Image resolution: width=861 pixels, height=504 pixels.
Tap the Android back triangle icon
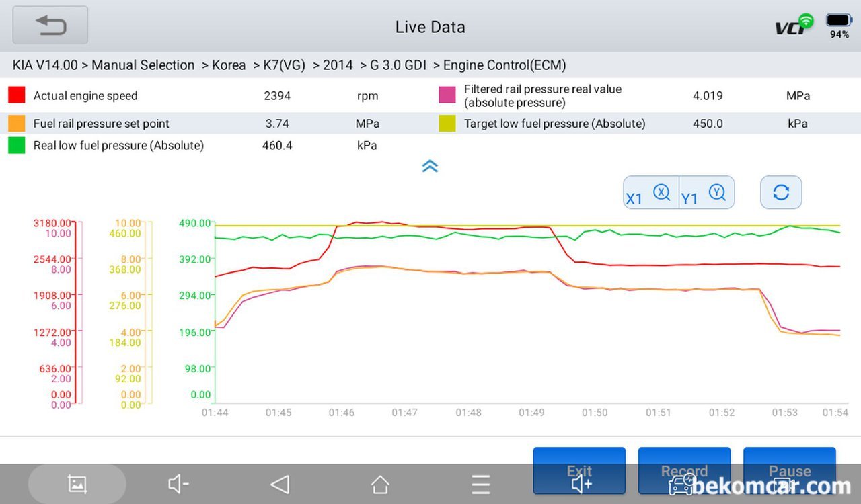[x=279, y=484]
